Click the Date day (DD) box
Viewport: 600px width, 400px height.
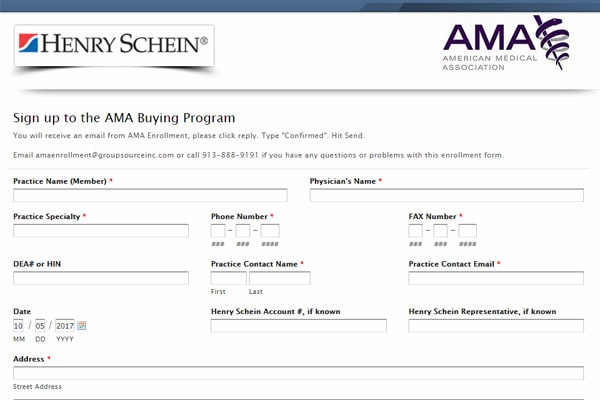point(41,325)
